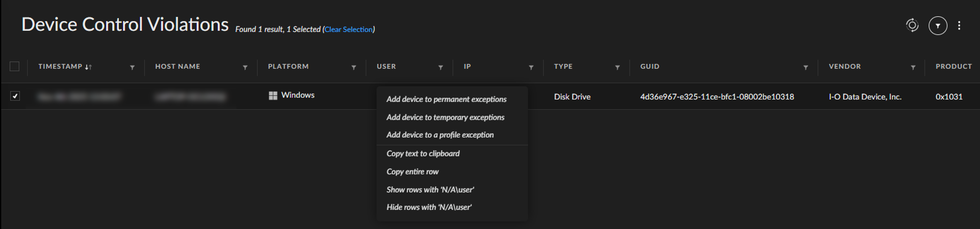Click the Timestamp sort arrows icon

(88, 67)
